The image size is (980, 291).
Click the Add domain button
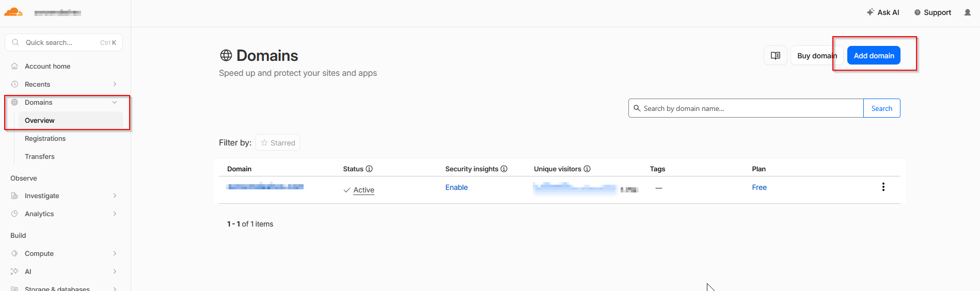(874, 56)
